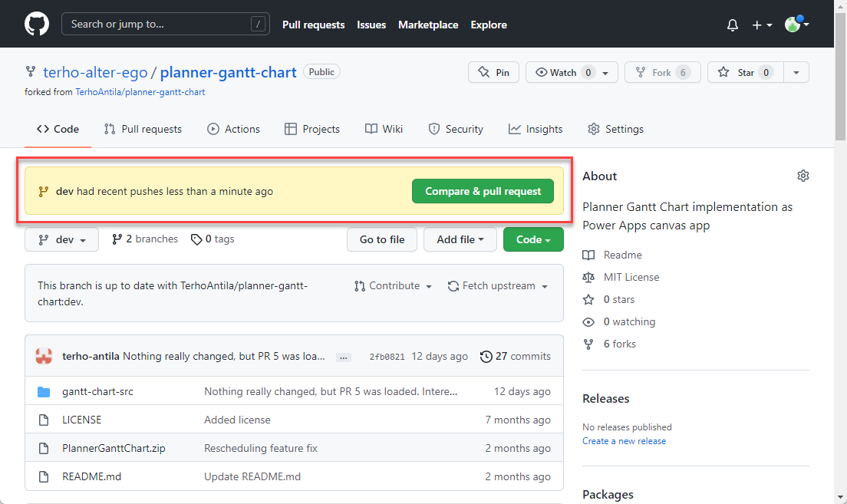
Task: Open the Insights tab
Action: (536, 129)
